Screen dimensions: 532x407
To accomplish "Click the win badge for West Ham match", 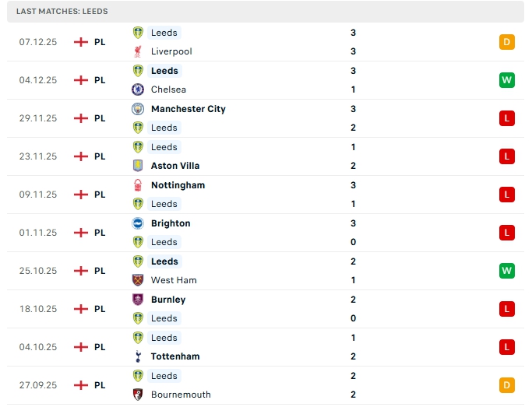I will click(507, 271).
